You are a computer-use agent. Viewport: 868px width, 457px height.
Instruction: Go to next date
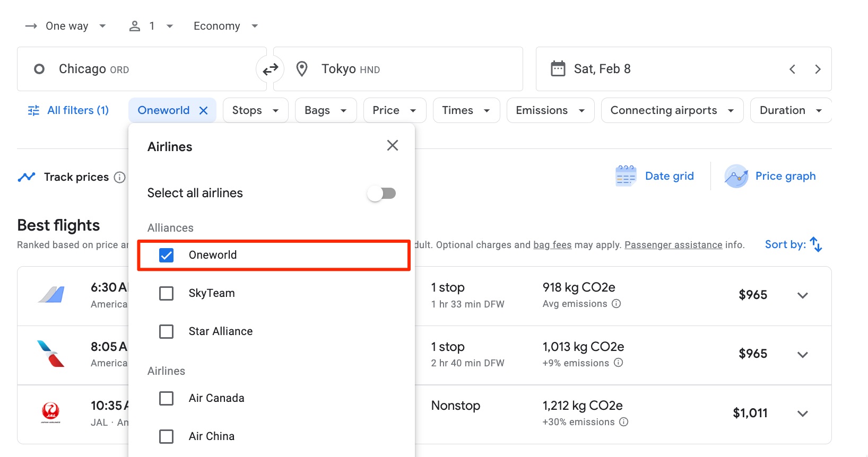coord(818,69)
